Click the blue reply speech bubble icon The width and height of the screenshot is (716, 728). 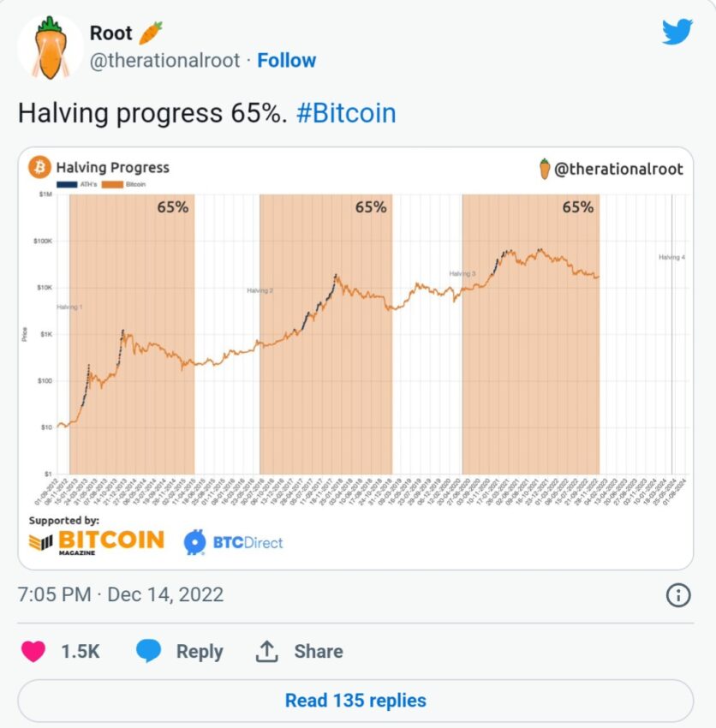coord(148,650)
